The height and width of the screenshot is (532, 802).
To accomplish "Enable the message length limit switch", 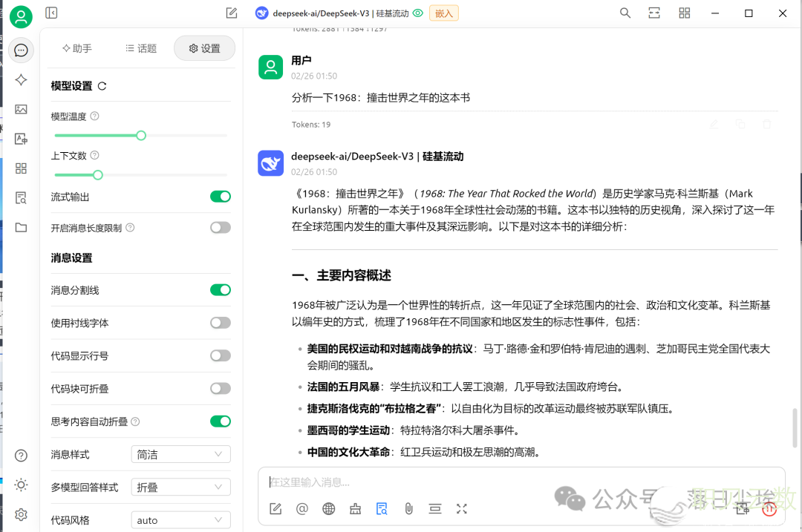I will [221, 227].
